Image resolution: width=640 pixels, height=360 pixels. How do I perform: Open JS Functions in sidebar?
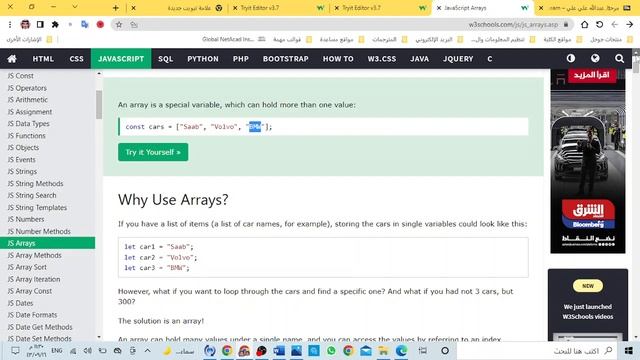[26, 136]
